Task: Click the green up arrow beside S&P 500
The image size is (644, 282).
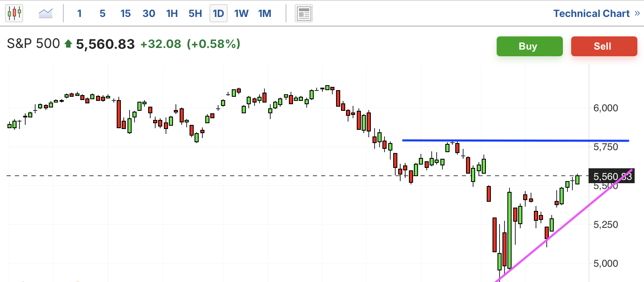Action: tap(68, 44)
